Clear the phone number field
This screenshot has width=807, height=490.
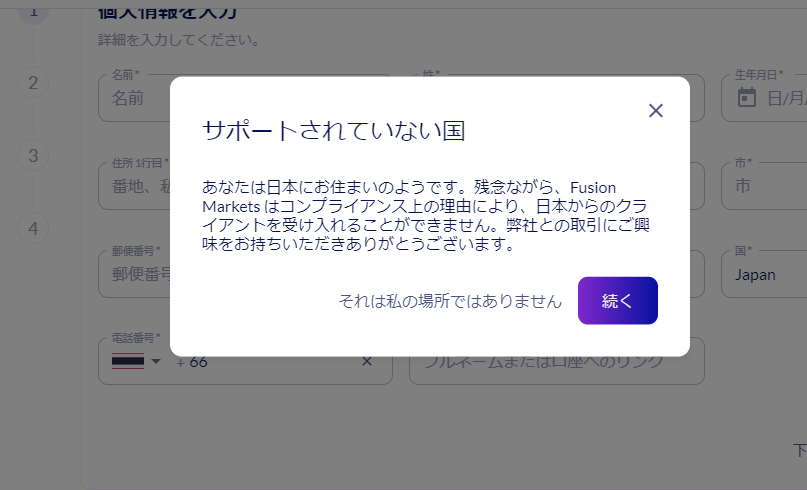[367, 361]
